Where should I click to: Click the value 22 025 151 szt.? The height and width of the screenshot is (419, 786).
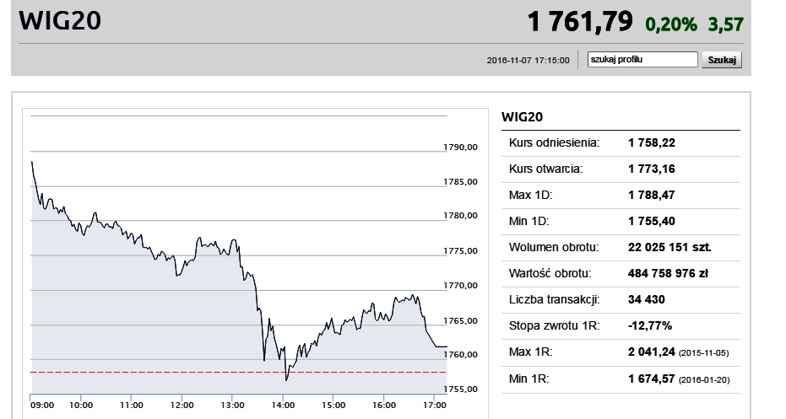[669, 247]
